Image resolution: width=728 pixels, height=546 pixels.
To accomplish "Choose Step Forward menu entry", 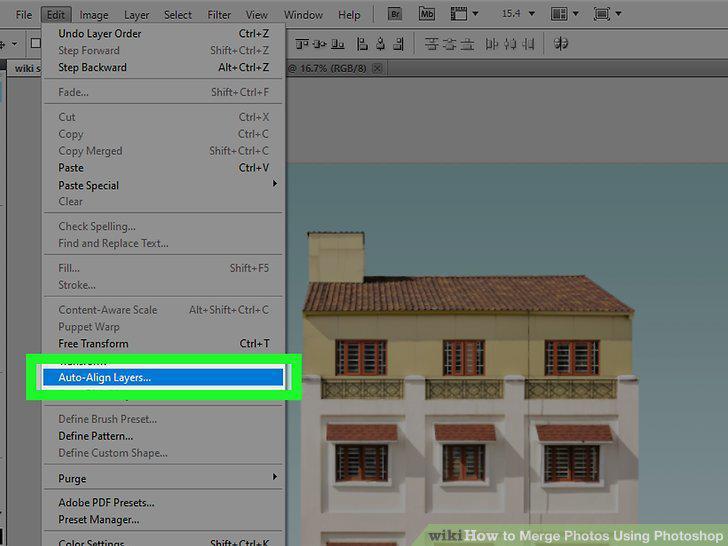I will coord(164,50).
